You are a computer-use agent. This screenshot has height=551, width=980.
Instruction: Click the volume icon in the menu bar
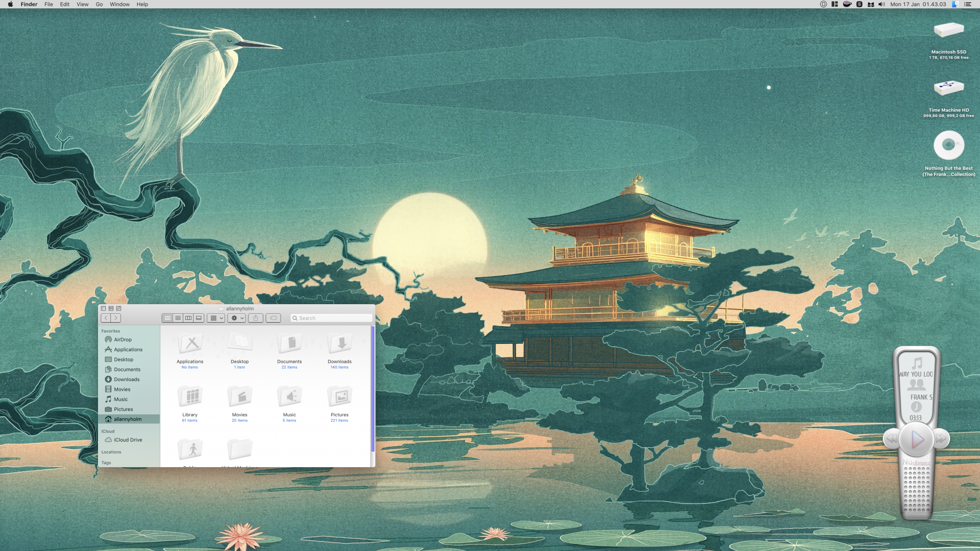(x=882, y=4)
